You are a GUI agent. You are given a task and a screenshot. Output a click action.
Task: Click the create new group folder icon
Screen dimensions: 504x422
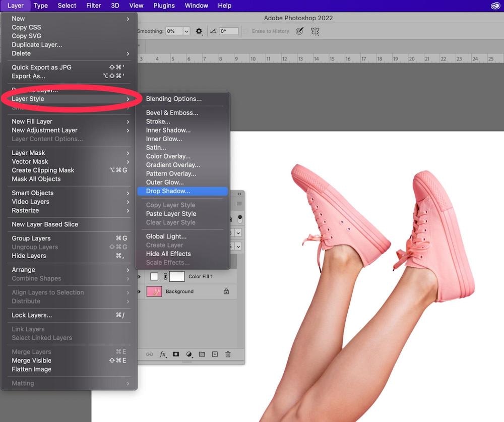pos(202,354)
